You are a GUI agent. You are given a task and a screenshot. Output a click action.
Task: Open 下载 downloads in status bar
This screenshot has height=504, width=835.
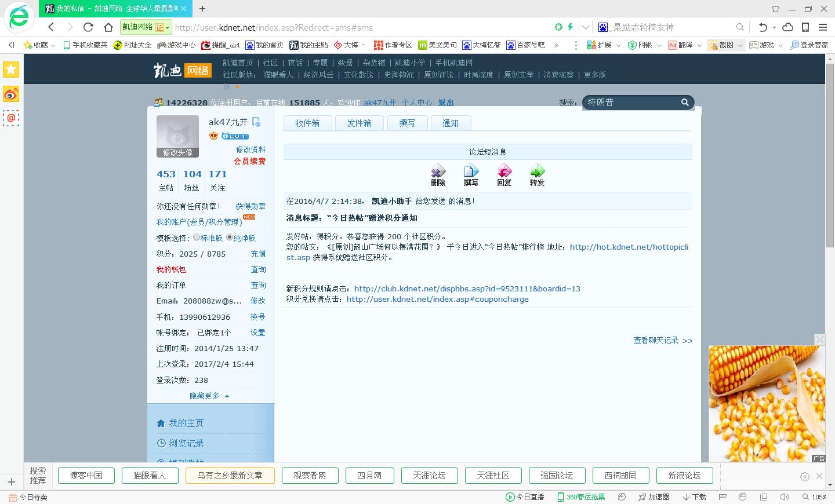click(x=694, y=497)
